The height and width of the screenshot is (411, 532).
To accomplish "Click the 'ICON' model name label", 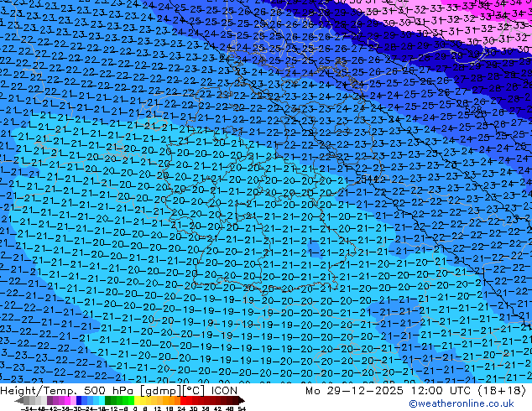I will pos(224,390).
